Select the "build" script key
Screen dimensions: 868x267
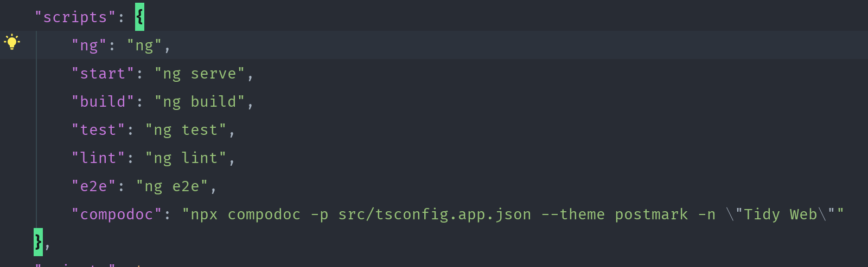point(103,102)
